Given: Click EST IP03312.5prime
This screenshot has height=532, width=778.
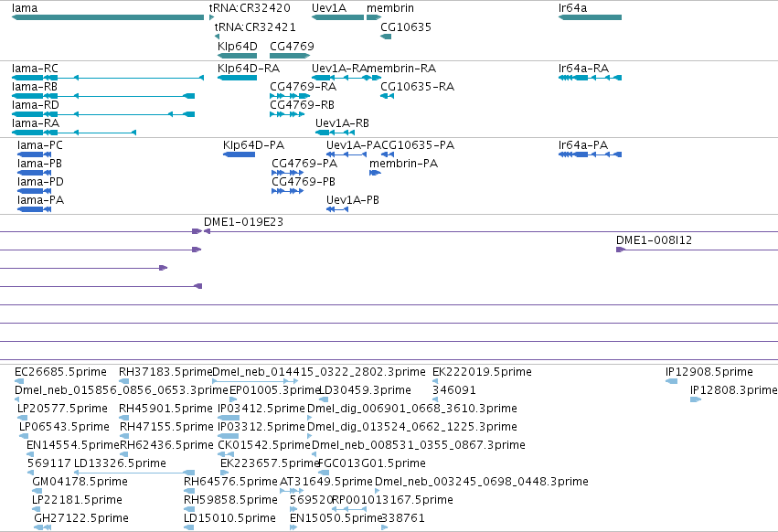Looking at the screenshot, I should [x=261, y=427].
